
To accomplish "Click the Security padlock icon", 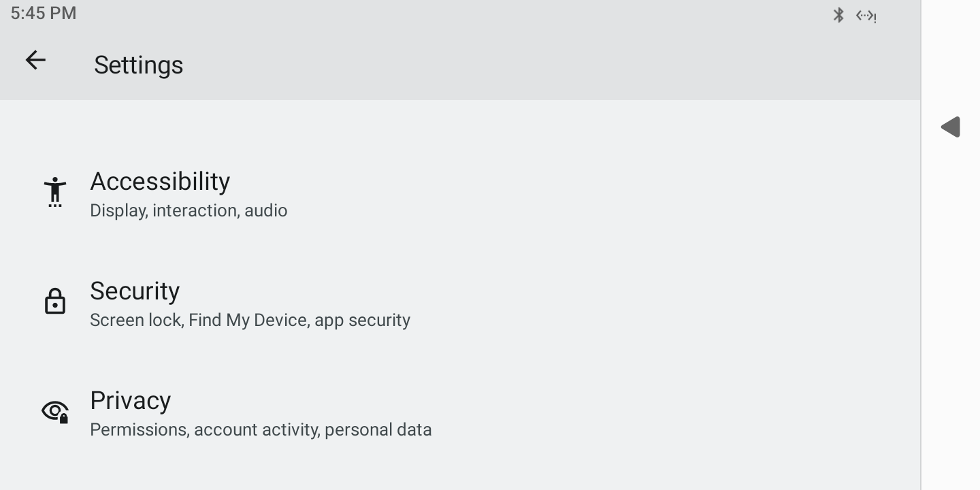I will pos(55,301).
